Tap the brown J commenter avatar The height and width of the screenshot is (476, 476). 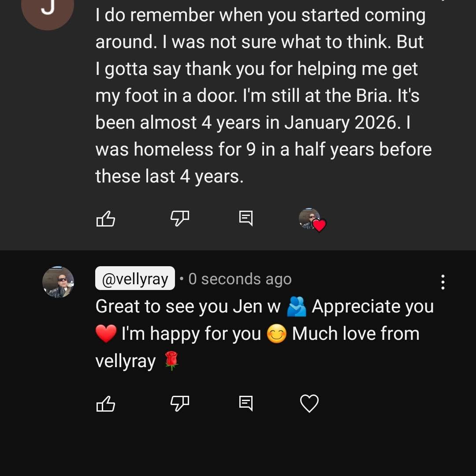47,11
